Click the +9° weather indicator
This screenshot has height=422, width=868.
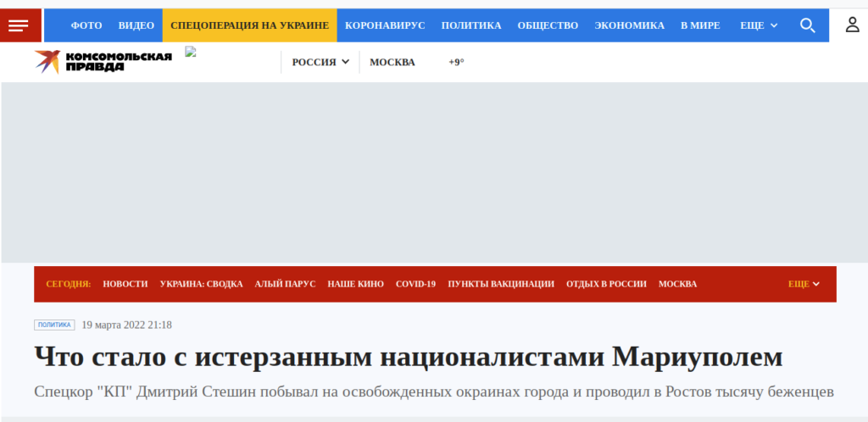tap(456, 62)
